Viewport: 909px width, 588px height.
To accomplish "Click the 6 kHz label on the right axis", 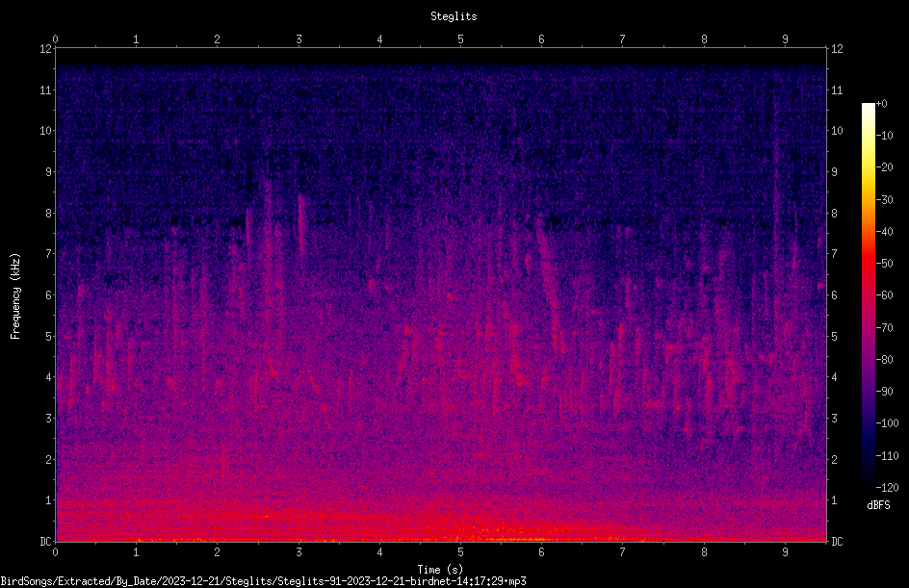I will 834,294.
